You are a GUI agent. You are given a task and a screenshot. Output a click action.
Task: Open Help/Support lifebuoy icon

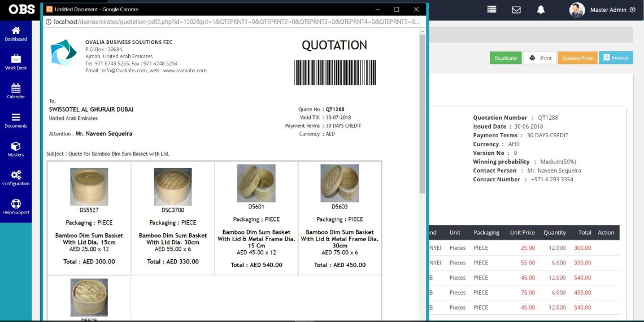pyautogui.click(x=16, y=206)
